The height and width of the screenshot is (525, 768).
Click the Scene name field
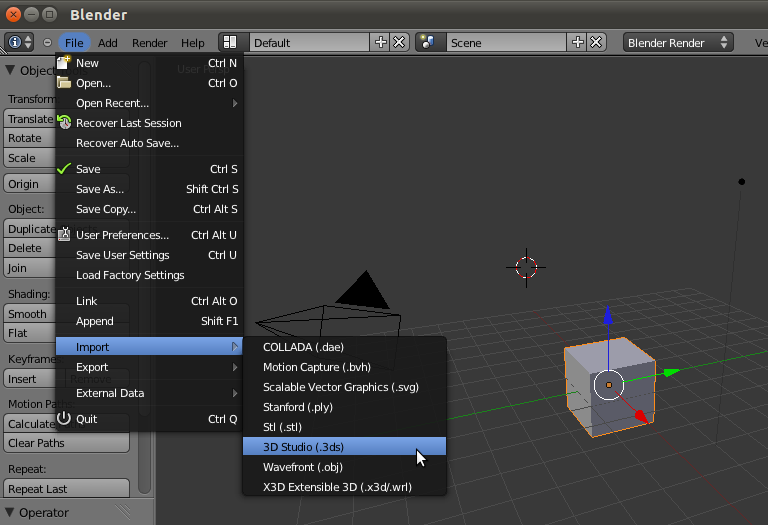coord(506,43)
